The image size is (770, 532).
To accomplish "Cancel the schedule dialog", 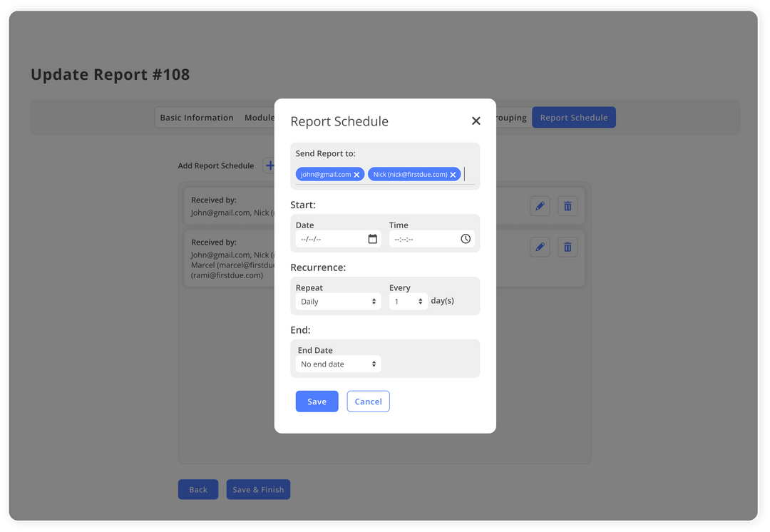I will point(368,401).
